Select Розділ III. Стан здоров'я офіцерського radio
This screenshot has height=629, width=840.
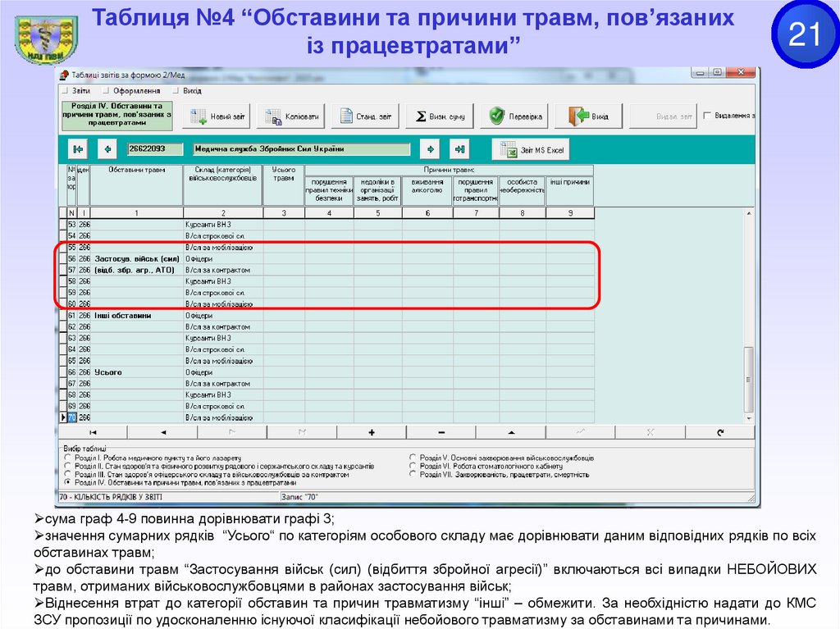pos(67,474)
